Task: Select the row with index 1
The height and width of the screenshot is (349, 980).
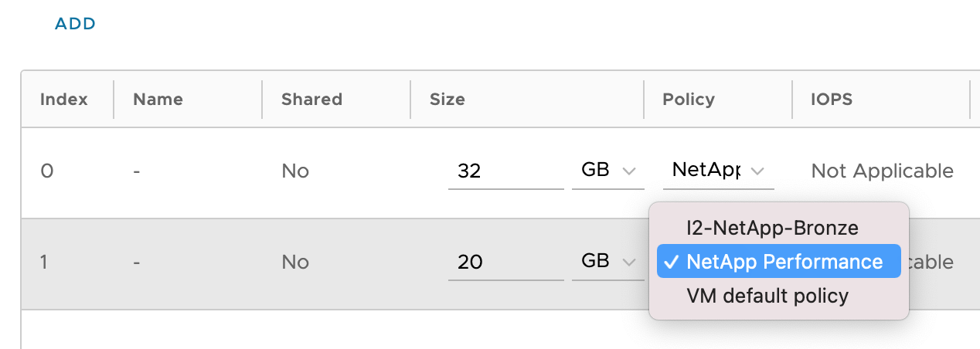Action: coord(46,263)
